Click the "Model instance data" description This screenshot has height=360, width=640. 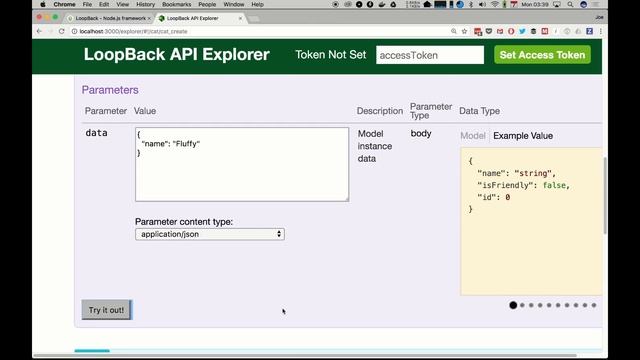point(375,146)
